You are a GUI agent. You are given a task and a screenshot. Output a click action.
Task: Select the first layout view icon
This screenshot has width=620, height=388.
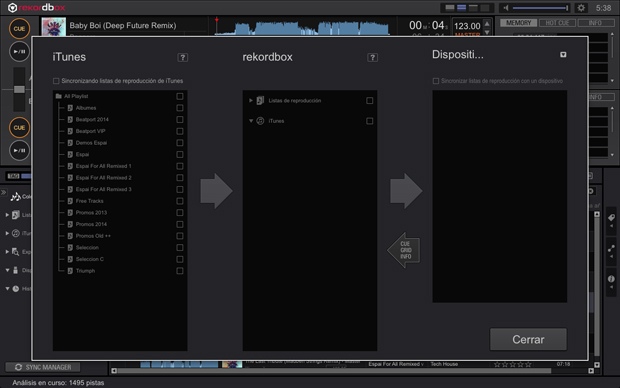(x=450, y=8)
